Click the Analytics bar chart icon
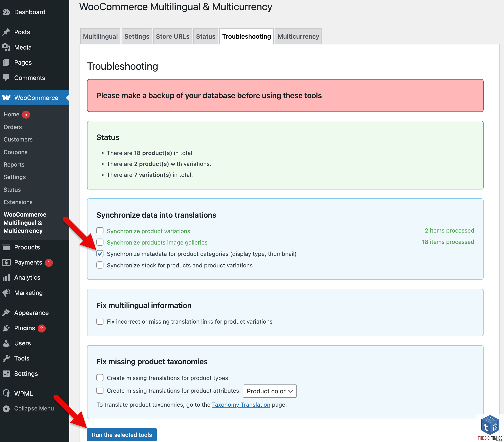The image size is (504, 442). [6, 277]
